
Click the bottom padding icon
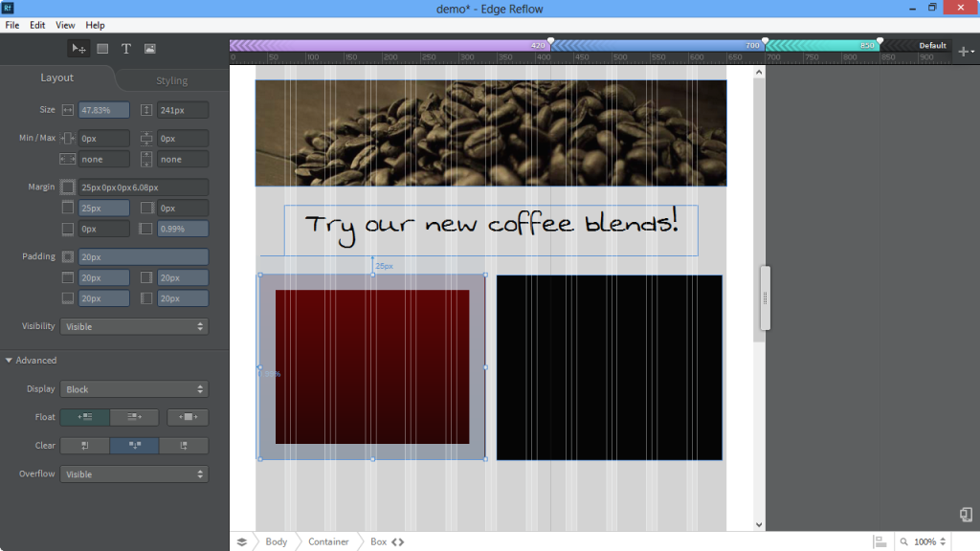tap(68, 298)
